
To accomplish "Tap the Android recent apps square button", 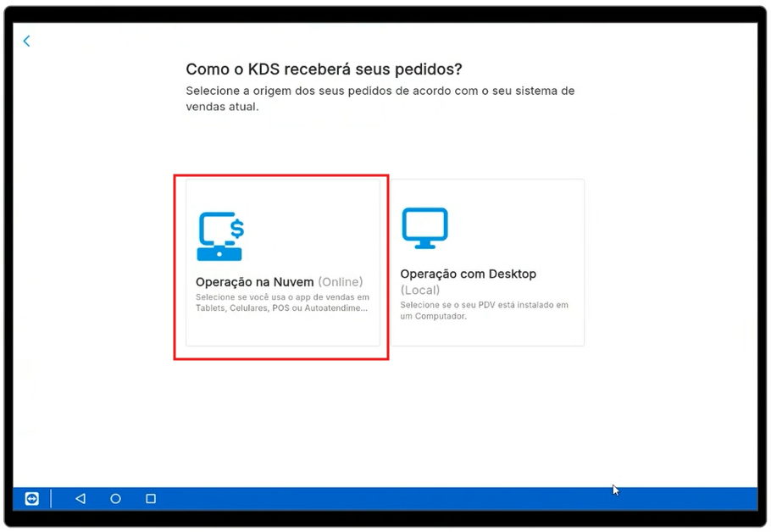I will click(x=151, y=499).
